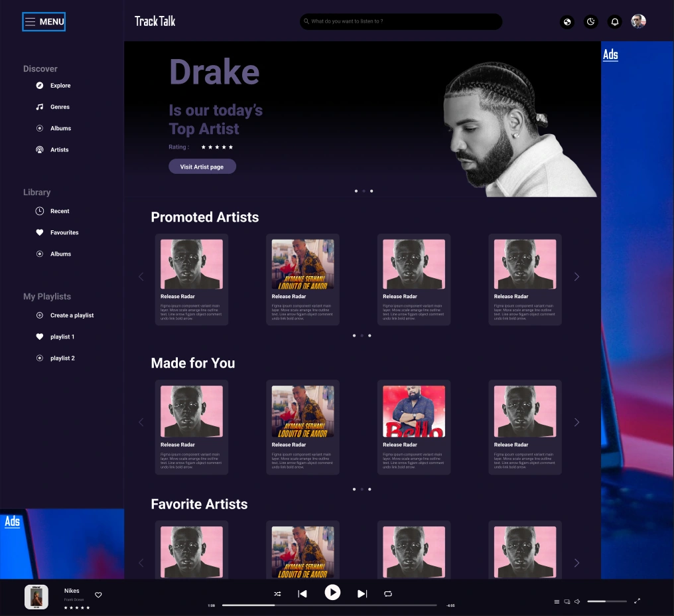Select first Promoted Artists pagination dot
Image resolution: width=674 pixels, height=616 pixels.
354,335
